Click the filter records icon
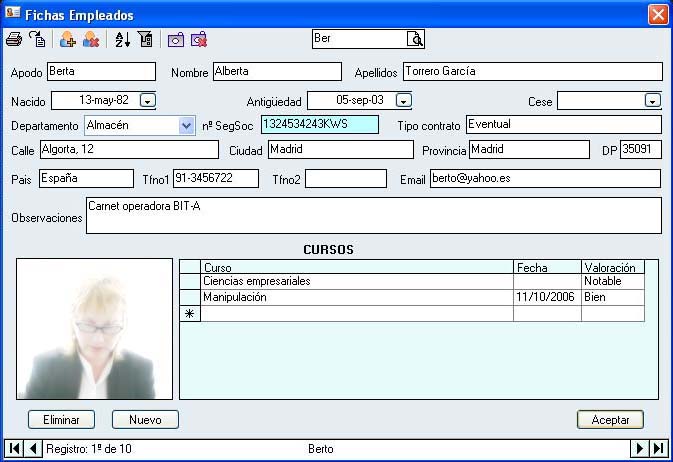The width and height of the screenshot is (673, 462). click(145, 40)
